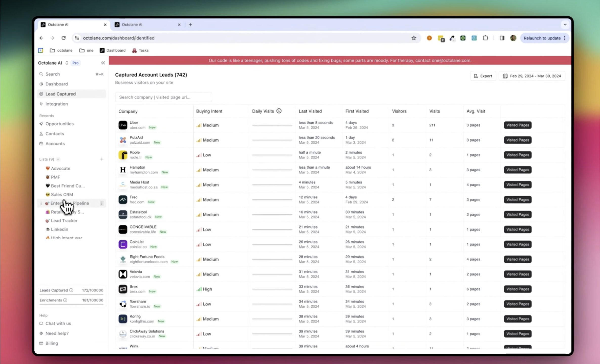Open Enterprise Pipeline three-dot options

[102, 203]
